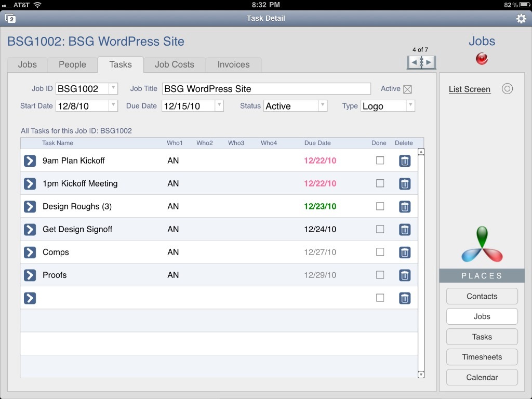This screenshot has height=399, width=532.
Task: Tap the window manager icon showing 2
Action: [11, 18]
